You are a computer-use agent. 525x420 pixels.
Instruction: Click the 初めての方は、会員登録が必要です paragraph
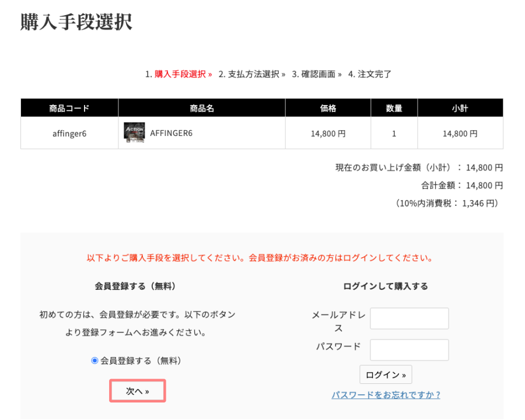pyautogui.click(x=137, y=323)
